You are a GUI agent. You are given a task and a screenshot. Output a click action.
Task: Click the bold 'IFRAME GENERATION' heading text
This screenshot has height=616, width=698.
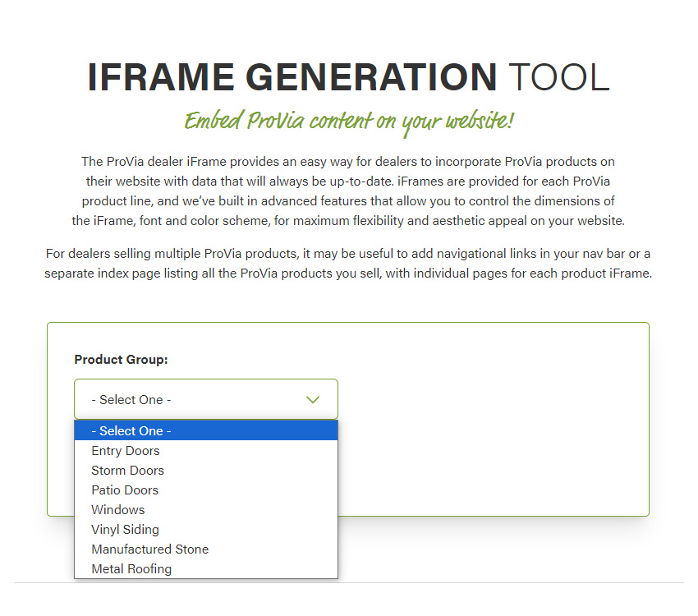tap(292, 77)
